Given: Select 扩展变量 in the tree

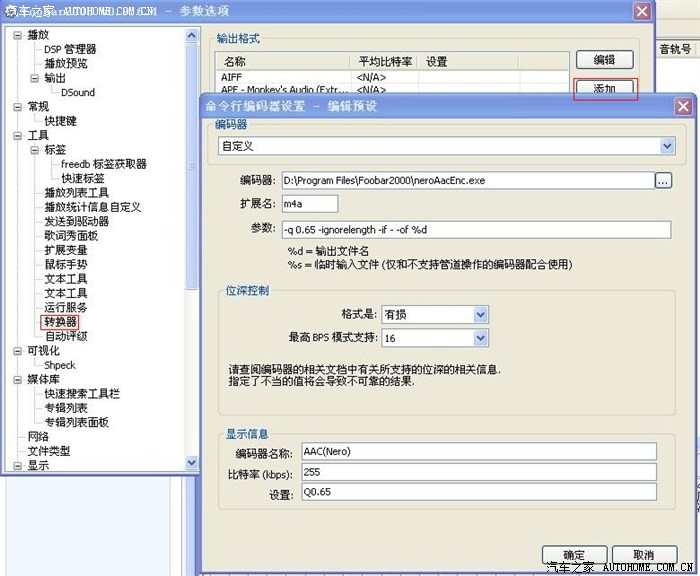Looking at the screenshot, I should coord(66,250).
